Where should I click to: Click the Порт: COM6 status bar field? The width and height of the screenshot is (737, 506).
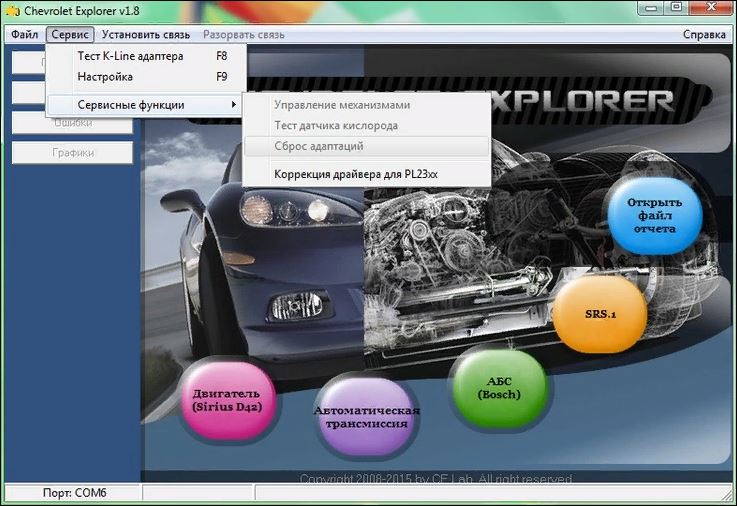coord(74,493)
